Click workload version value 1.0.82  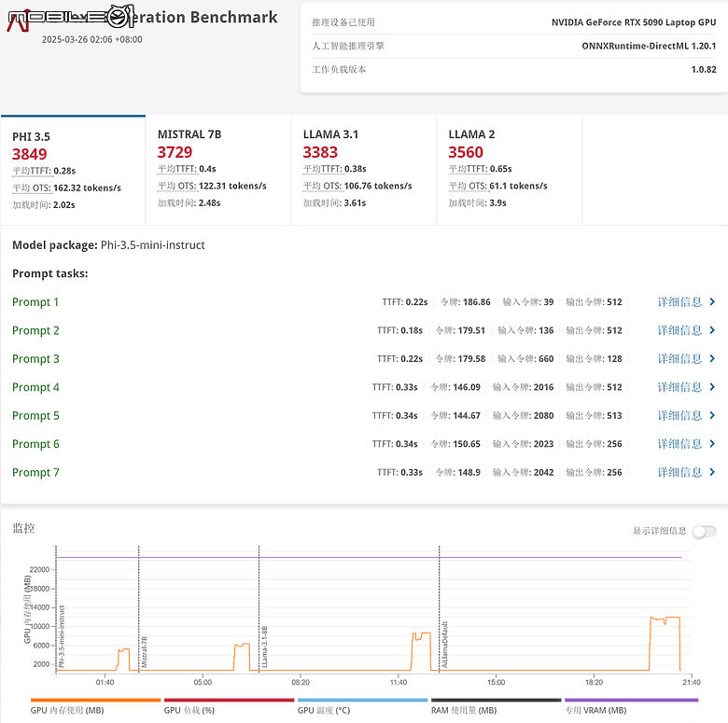coord(704,70)
